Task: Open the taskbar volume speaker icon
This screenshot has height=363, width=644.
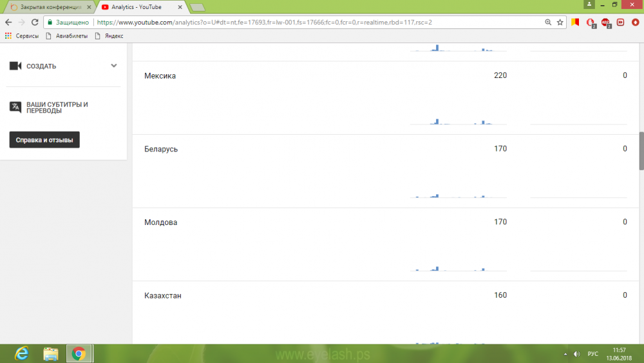Action: click(576, 353)
